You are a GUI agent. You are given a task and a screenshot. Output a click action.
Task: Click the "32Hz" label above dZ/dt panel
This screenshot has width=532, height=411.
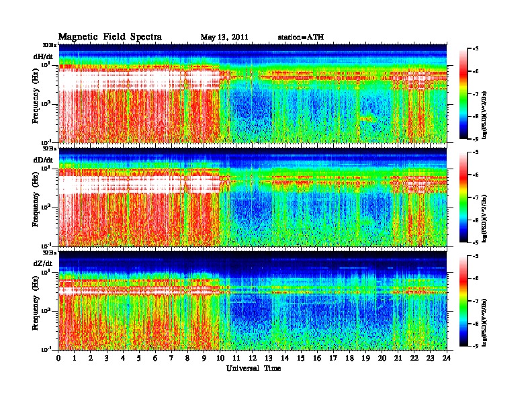coord(50,253)
